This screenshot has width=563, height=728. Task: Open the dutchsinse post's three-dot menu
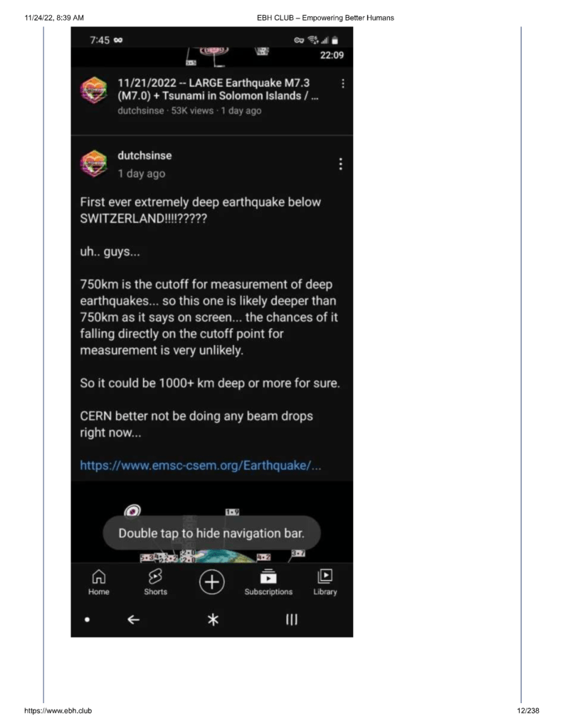pyautogui.click(x=341, y=164)
